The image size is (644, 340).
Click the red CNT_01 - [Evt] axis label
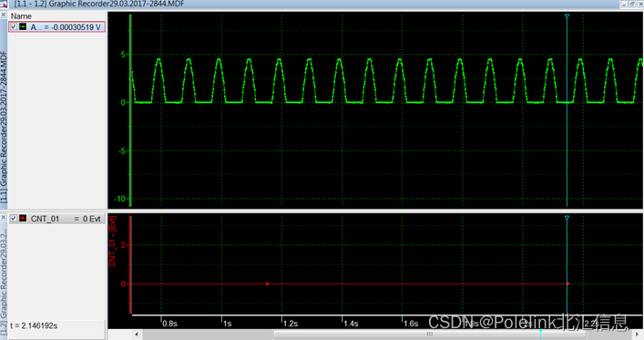click(113, 242)
